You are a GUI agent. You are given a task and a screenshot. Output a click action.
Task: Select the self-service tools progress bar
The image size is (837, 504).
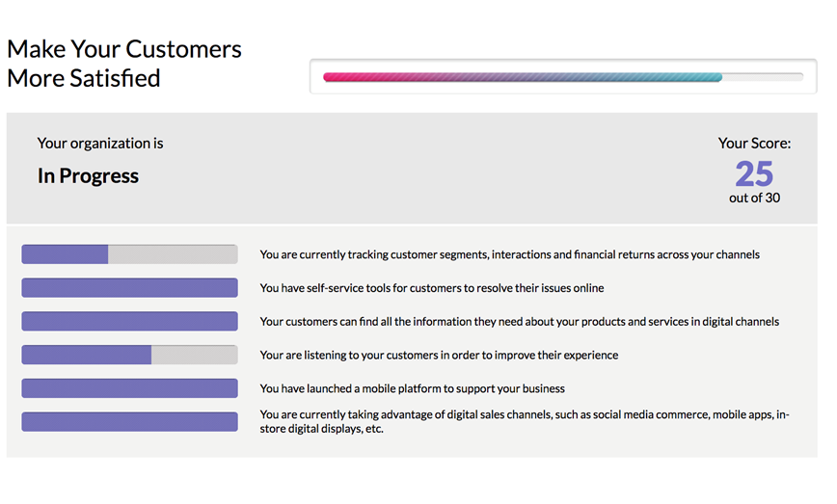click(130, 287)
